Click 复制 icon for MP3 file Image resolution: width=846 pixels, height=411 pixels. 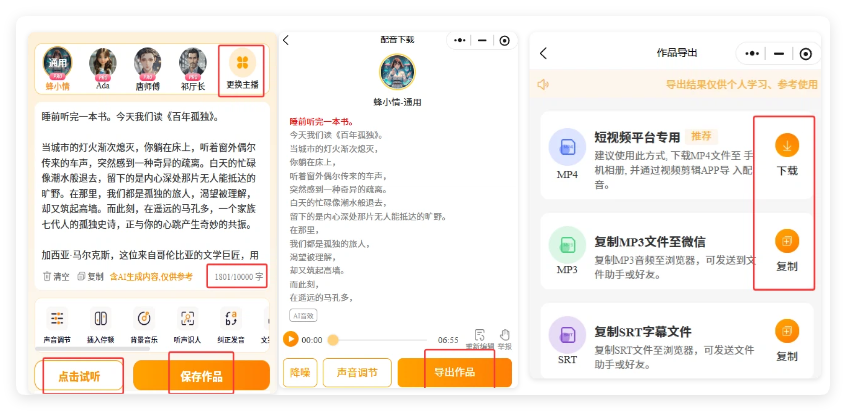tap(787, 242)
